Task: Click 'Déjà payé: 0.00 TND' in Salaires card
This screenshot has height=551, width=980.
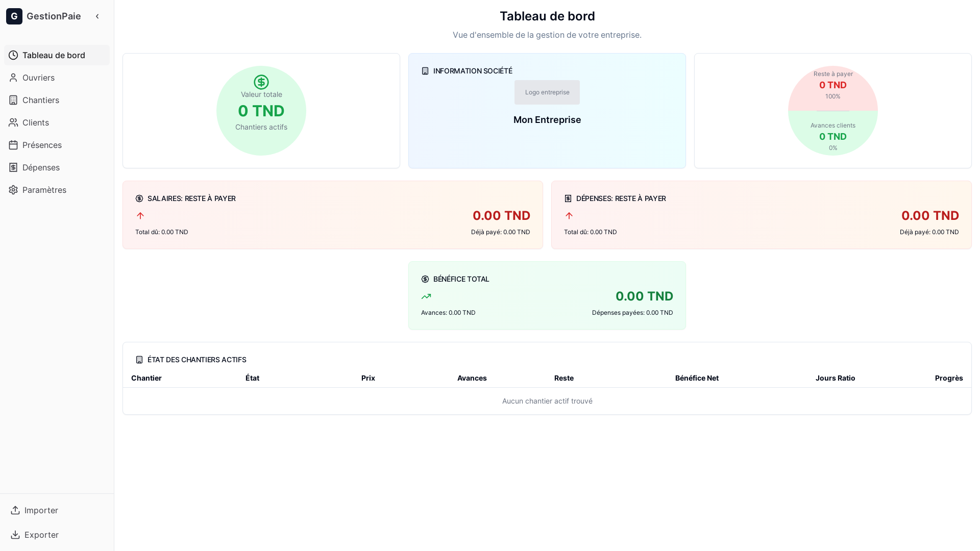Action: pyautogui.click(x=501, y=232)
